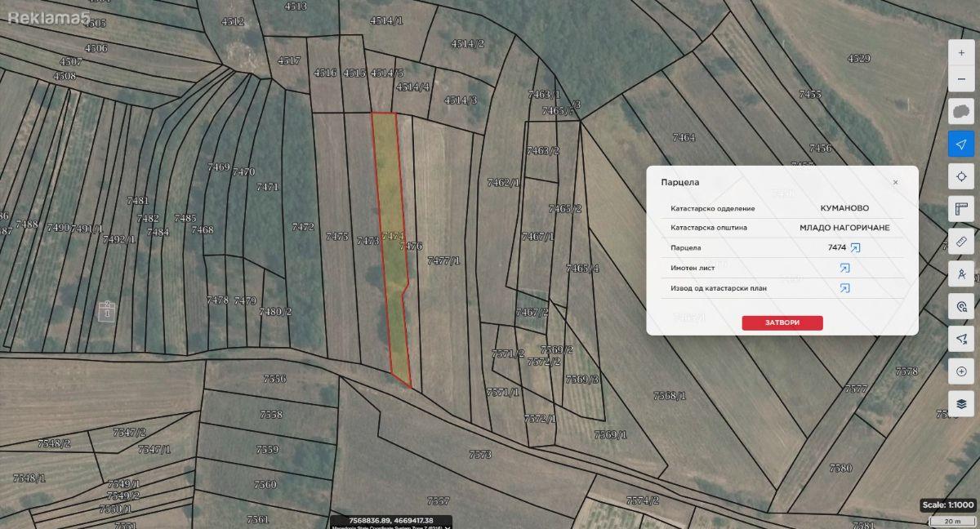Image resolution: width=980 pixels, height=529 pixels.
Task: Click parcel label 7556 on the map
Action: [274, 379]
